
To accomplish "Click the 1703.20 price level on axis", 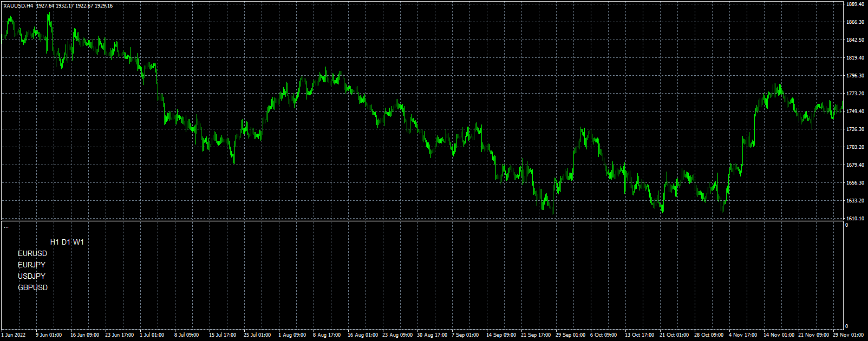I will click(855, 147).
